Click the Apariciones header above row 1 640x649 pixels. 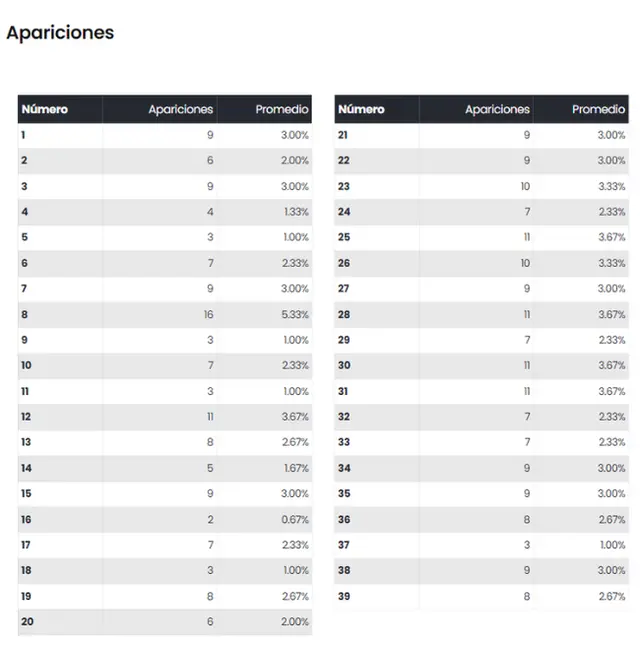(x=180, y=109)
